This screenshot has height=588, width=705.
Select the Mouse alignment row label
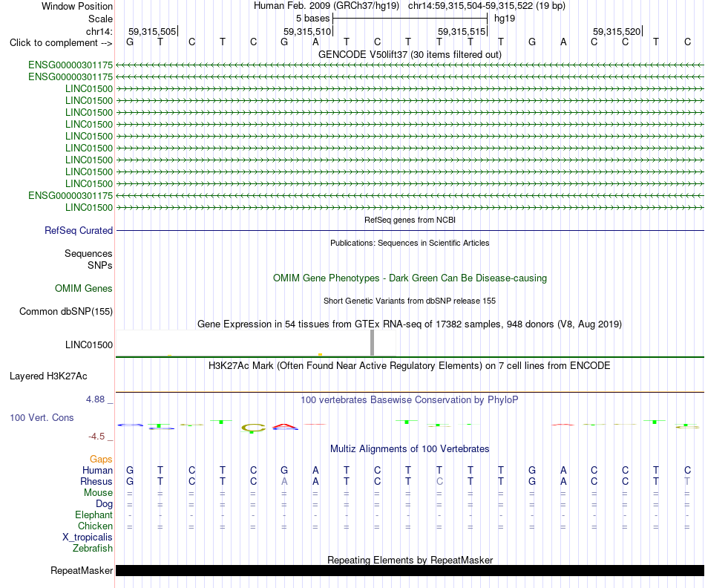(x=98, y=493)
